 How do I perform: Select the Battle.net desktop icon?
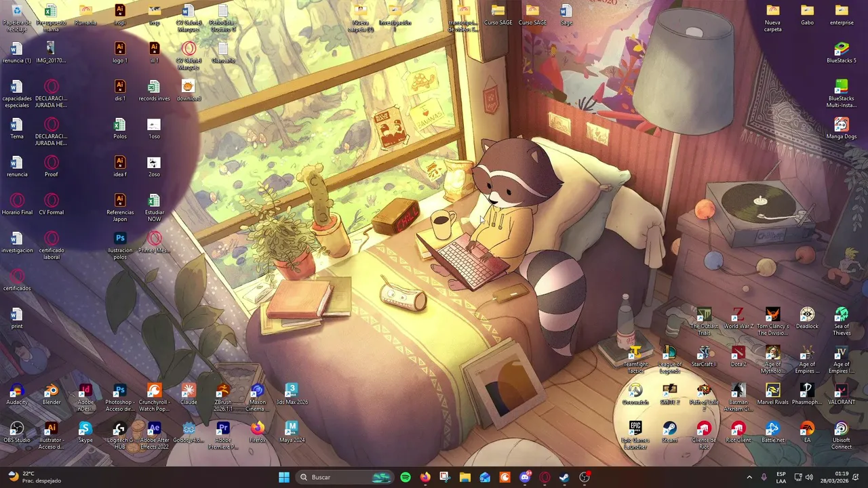point(772,432)
